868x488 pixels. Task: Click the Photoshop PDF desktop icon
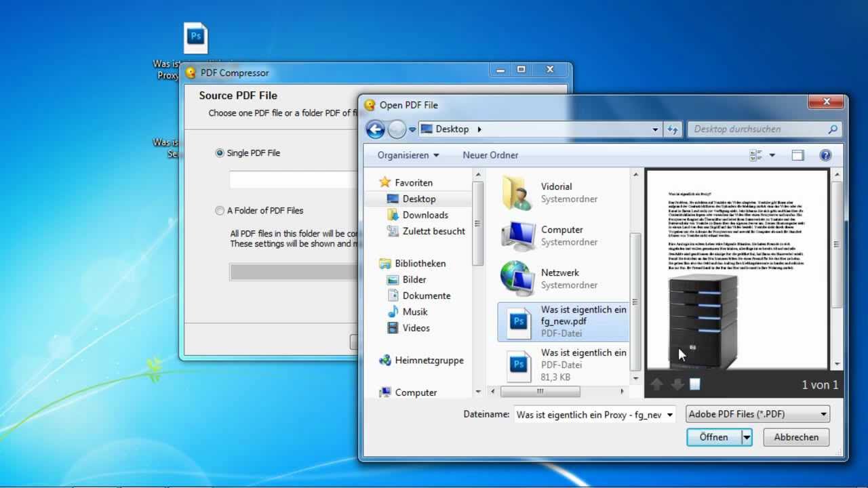click(x=195, y=37)
